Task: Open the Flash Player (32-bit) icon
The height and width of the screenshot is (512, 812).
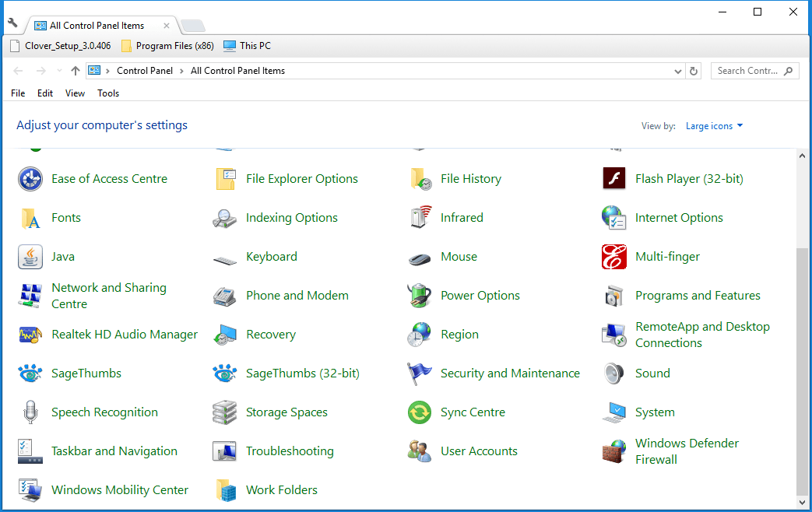Action: click(x=614, y=179)
